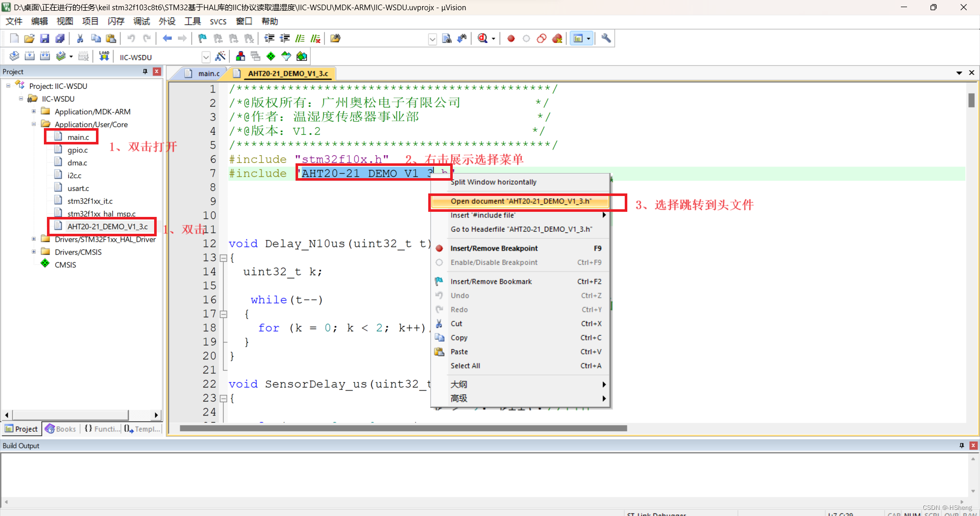Expand the Drivers/STM32F1xx_HAL_Driver folder

tap(34, 239)
